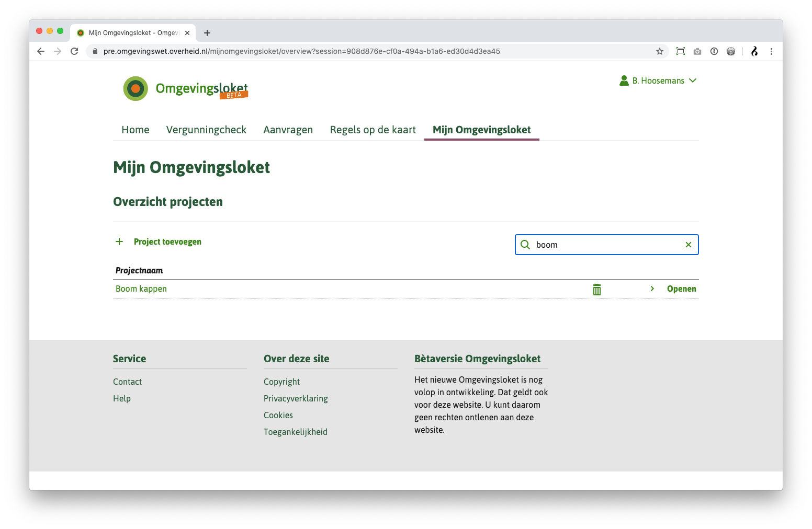Viewport: 812px width, 529px height.
Task: Click the circled 1 extension icon
Action: (x=714, y=51)
